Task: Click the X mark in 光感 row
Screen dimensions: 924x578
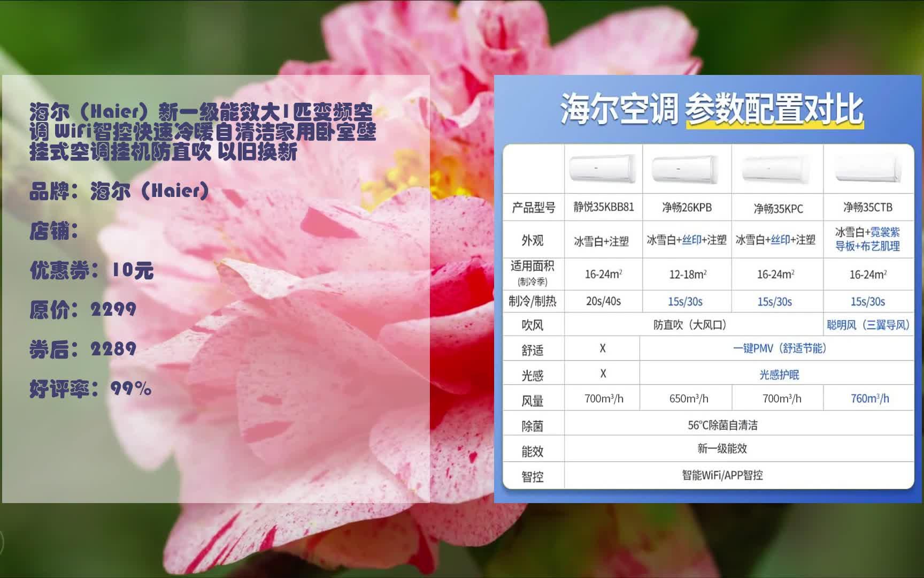Action: coord(603,374)
